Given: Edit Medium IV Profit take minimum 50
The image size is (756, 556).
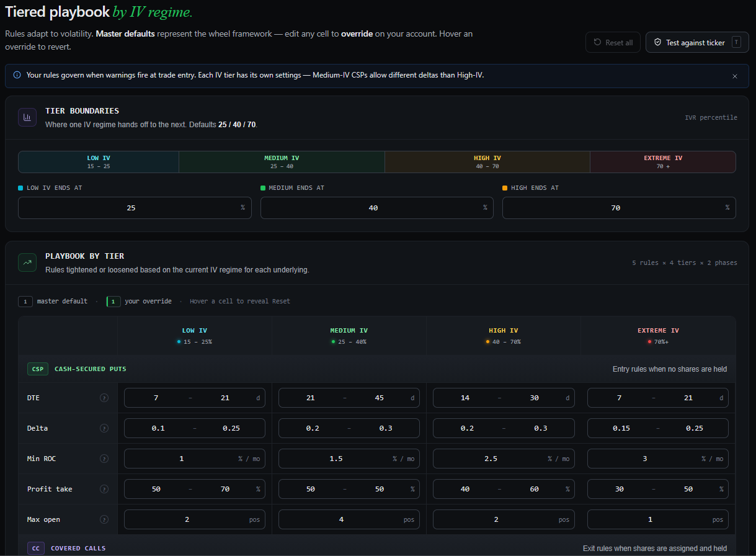Looking at the screenshot, I should pos(311,489).
